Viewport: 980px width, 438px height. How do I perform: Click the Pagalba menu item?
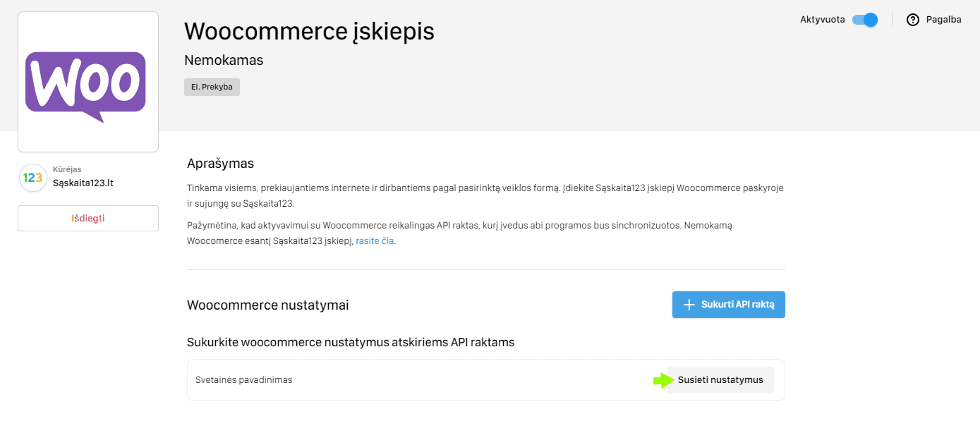point(943,19)
